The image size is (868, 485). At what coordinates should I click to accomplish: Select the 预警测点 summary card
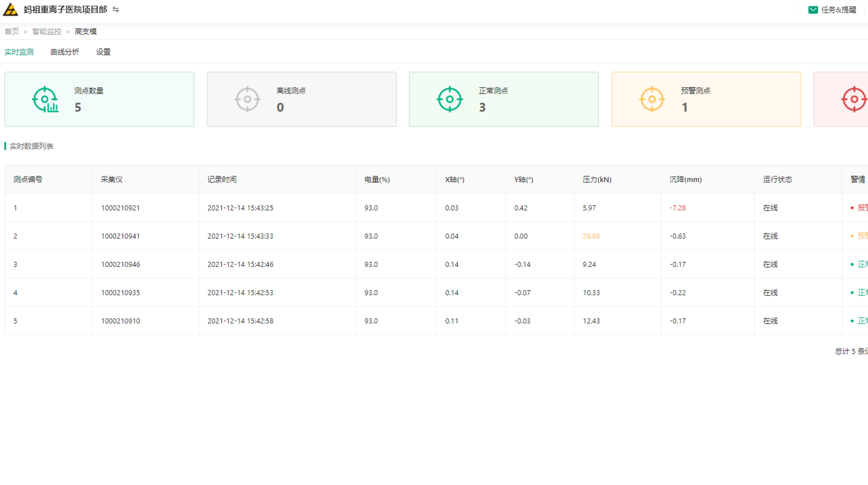pyautogui.click(x=706, y=99)
